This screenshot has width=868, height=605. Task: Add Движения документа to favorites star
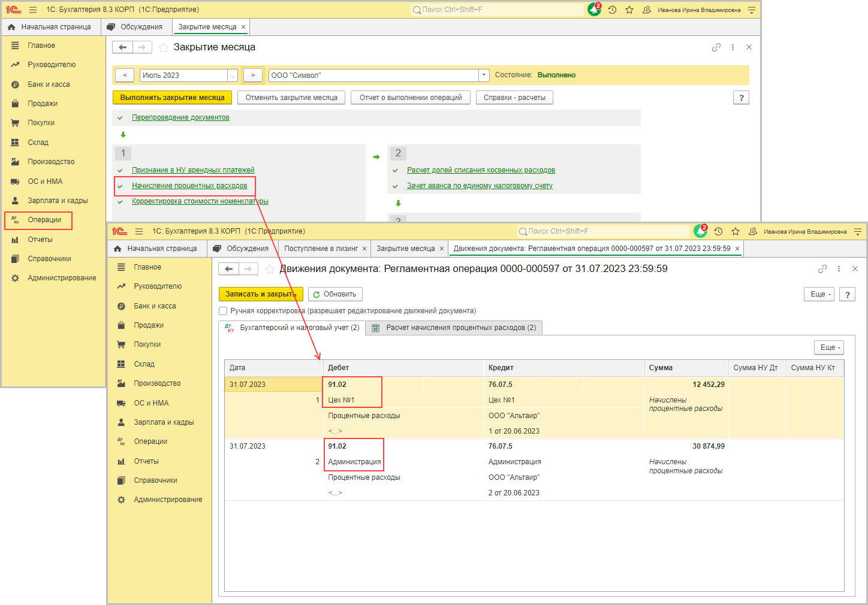point(270,269)
